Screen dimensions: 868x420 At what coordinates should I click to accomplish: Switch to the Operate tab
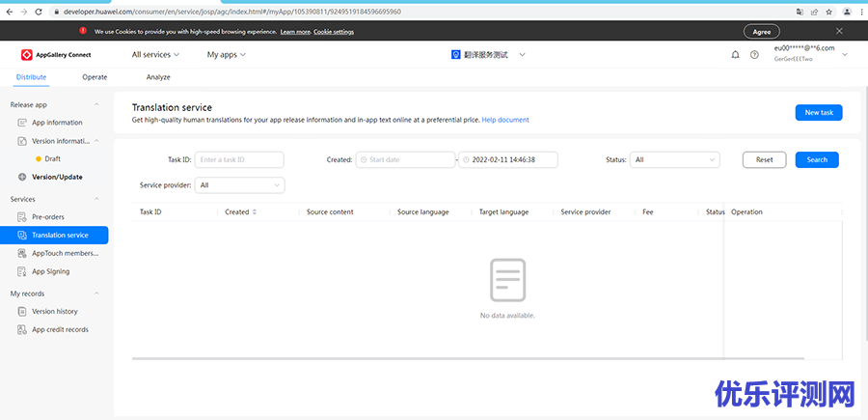click(95, 77)
